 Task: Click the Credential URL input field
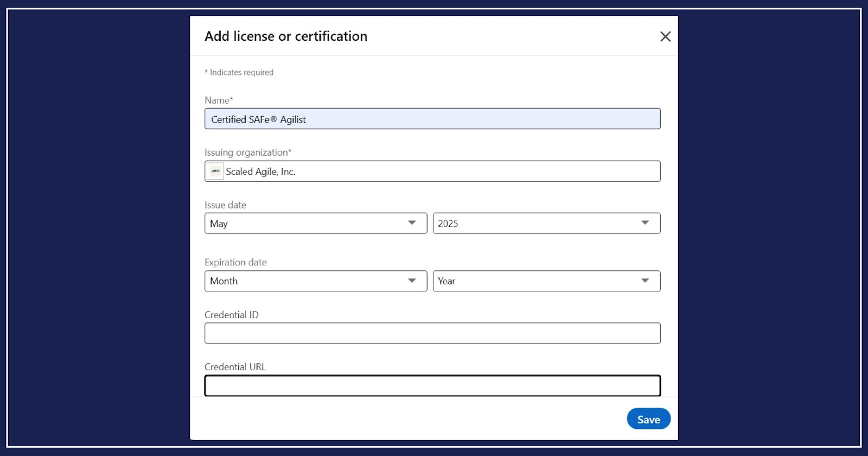(432, 385)
